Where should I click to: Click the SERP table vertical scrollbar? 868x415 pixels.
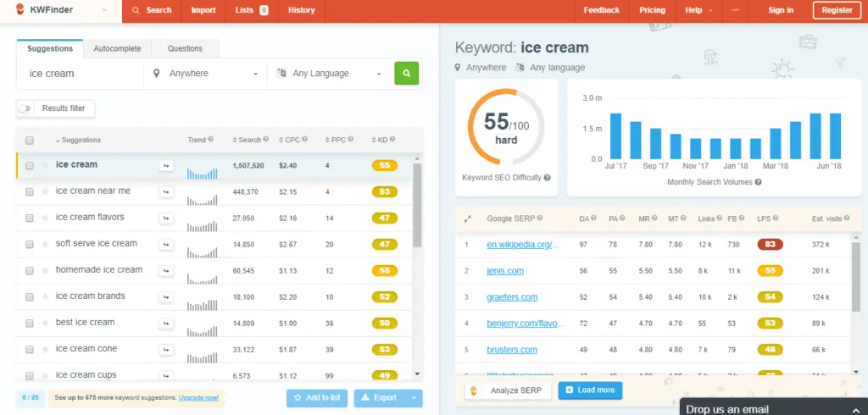click(856, 277)
